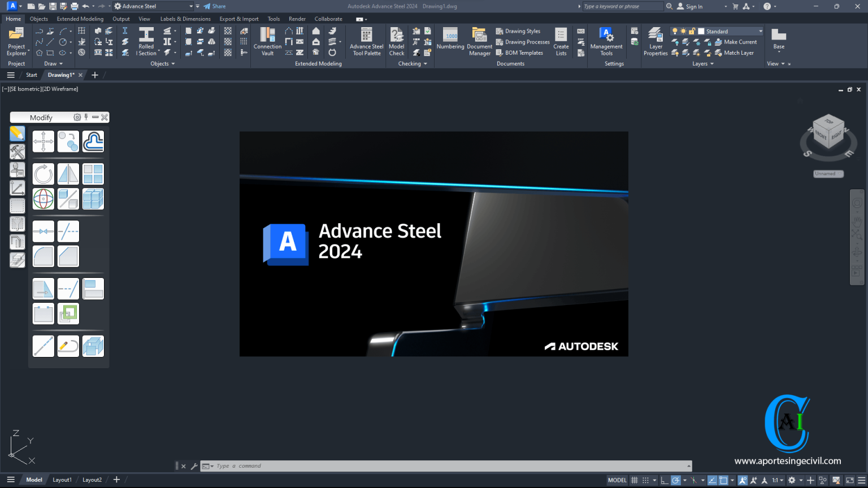Open the Project Explorer
Viewport: 868px width, 488px height.
[16, 41]
